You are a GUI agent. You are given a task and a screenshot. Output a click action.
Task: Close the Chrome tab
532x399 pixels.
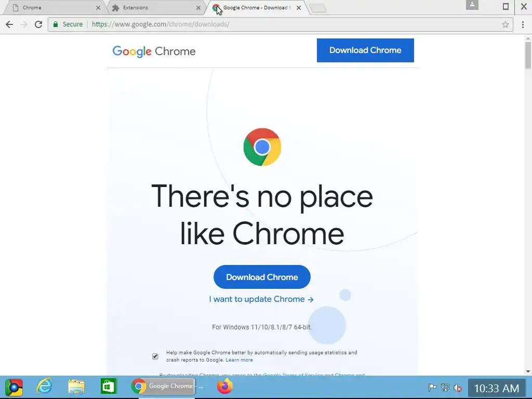point(98,7)
